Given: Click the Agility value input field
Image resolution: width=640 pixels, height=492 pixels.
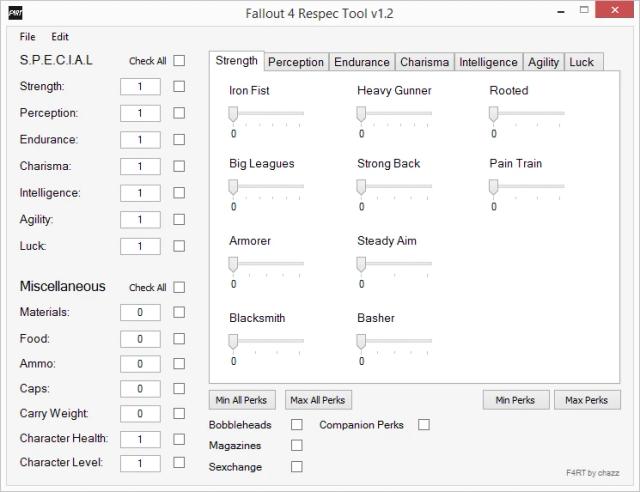Looking at the screenshot, I should (x=140, y=220).
